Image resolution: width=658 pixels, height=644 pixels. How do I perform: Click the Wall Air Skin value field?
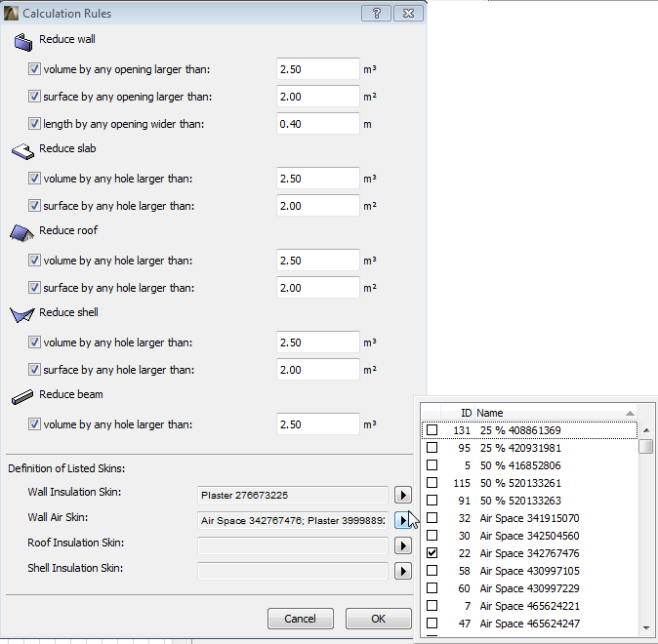[293, 520]
